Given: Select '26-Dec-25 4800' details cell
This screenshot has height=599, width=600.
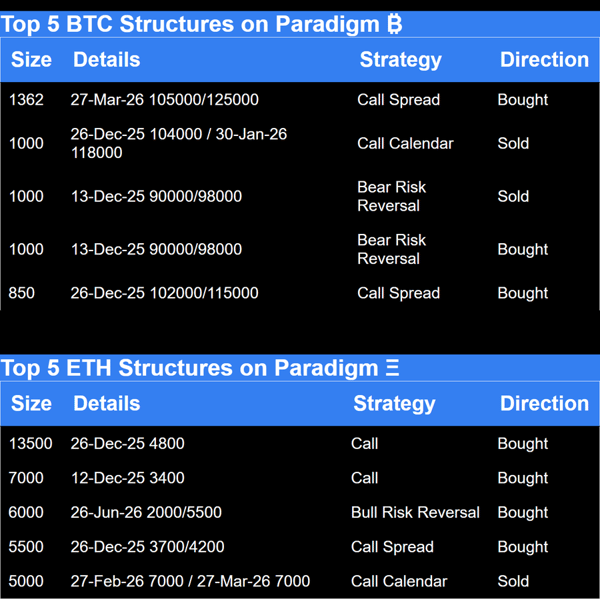Looking at the screenshot, I should pos(127,444).
